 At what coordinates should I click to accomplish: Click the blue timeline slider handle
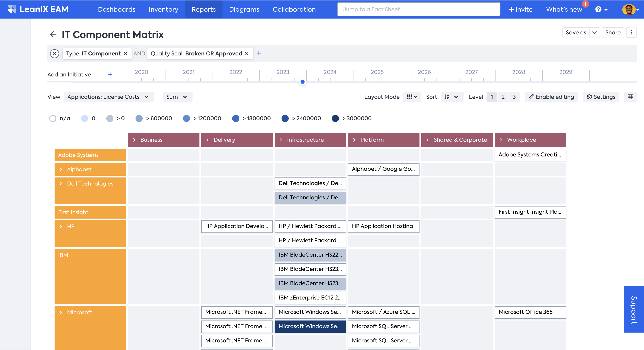[302, 82]
